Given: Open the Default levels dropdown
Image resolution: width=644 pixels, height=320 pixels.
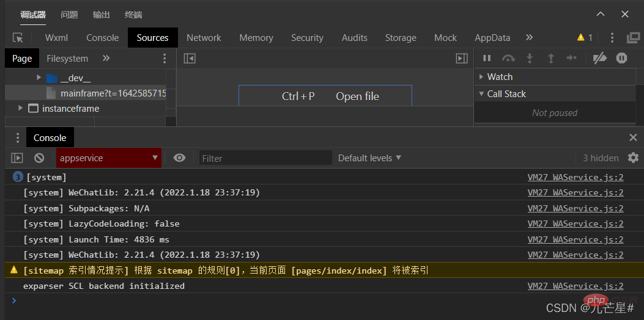Looking at the screenshot, I should click(369, 158).
